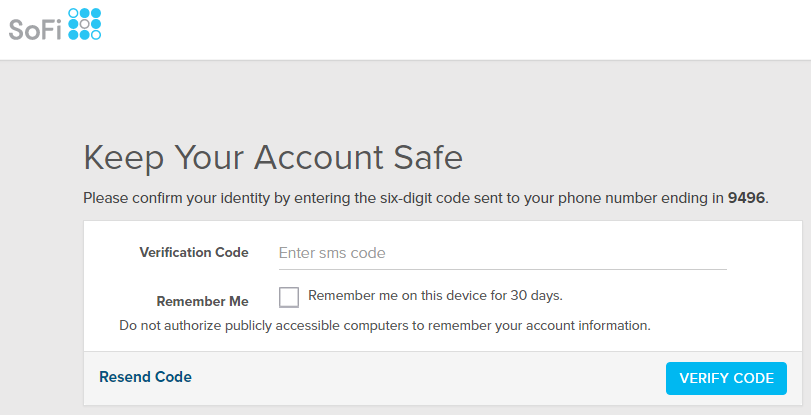
Task: Click the word Keep in the heading
Action: click(x=124, y=158)
